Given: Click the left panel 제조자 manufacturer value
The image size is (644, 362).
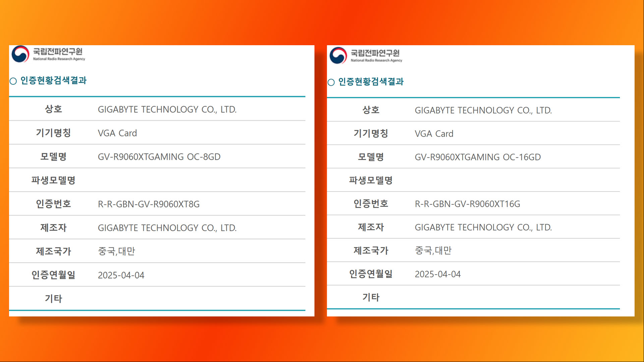Looking at the screenshot, I should (x=167, y=228).
